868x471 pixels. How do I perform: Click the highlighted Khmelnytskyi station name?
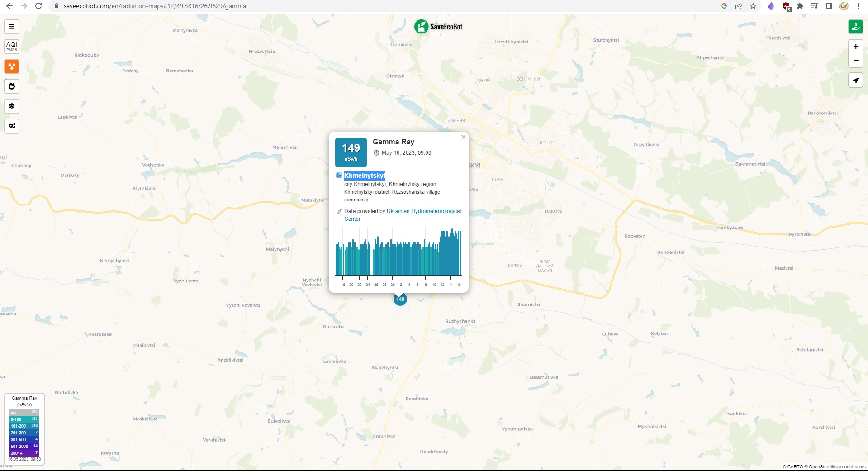365,176
